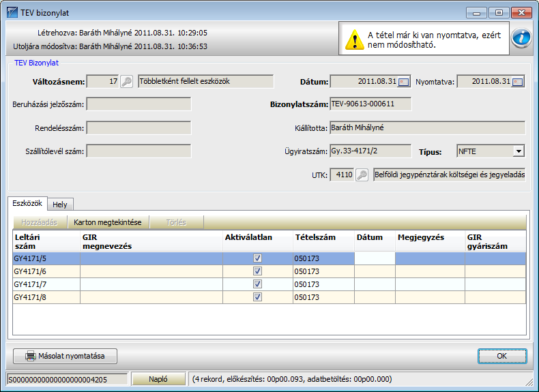Viewport: 539px width, 392px height.
Task: Click Karton megtekintése toolbar button
Action: tap(108, 222)
